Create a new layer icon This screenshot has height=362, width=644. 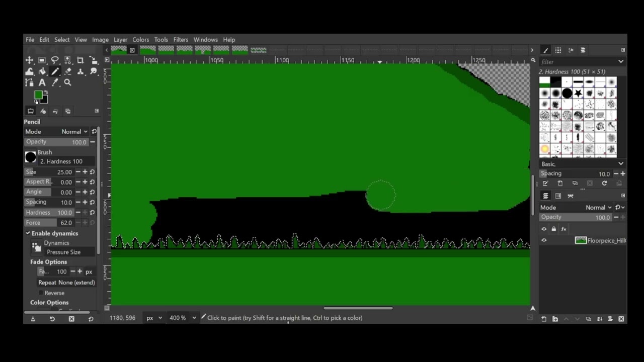pyautogui.click(x=544, y=319)
